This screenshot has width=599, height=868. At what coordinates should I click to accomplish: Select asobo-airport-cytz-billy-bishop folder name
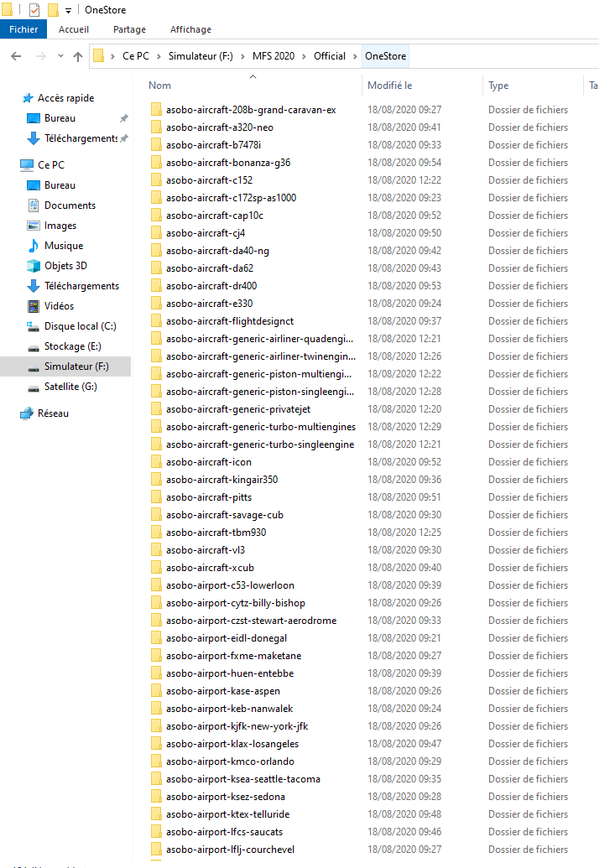tap(235, 603)
